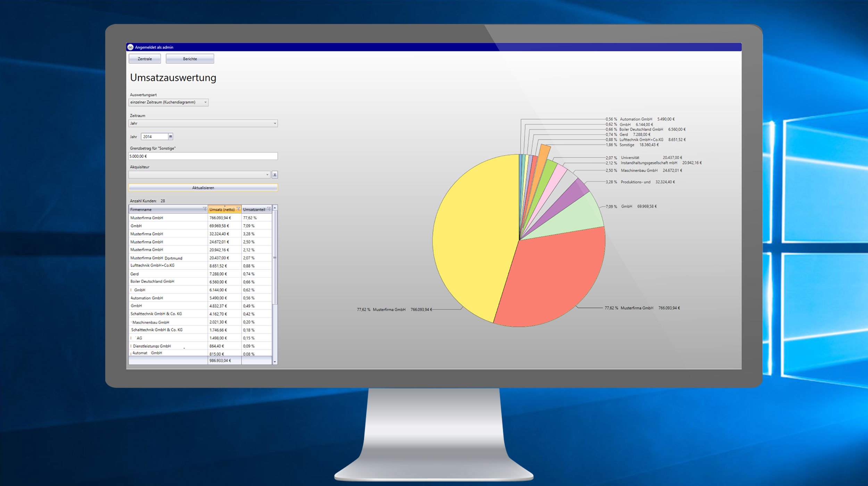
Task: Switch to the Zentrale section
Action: (144, 59)
